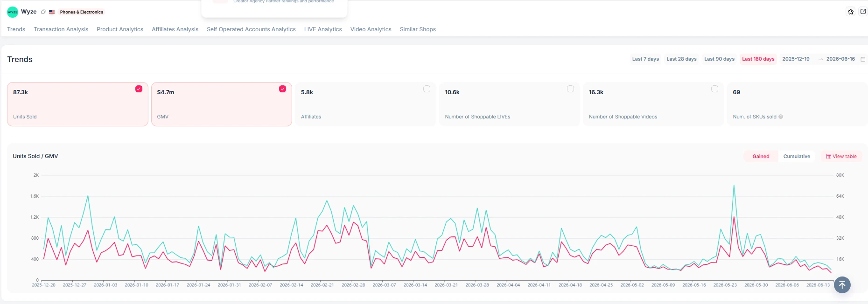The height and width of the screenshot is (304, 868).
Task: Click the US flag icon
Action: [x=52, y=12]
